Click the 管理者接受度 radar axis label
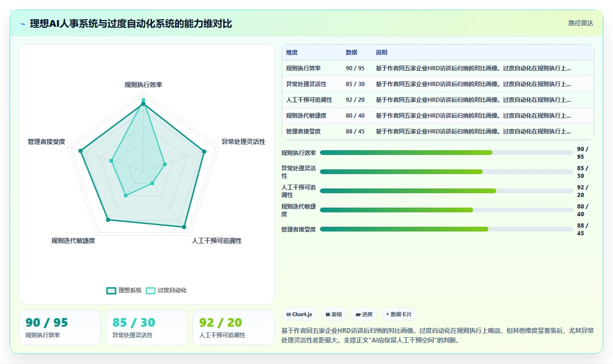613x364 pixels. point(46,142)
